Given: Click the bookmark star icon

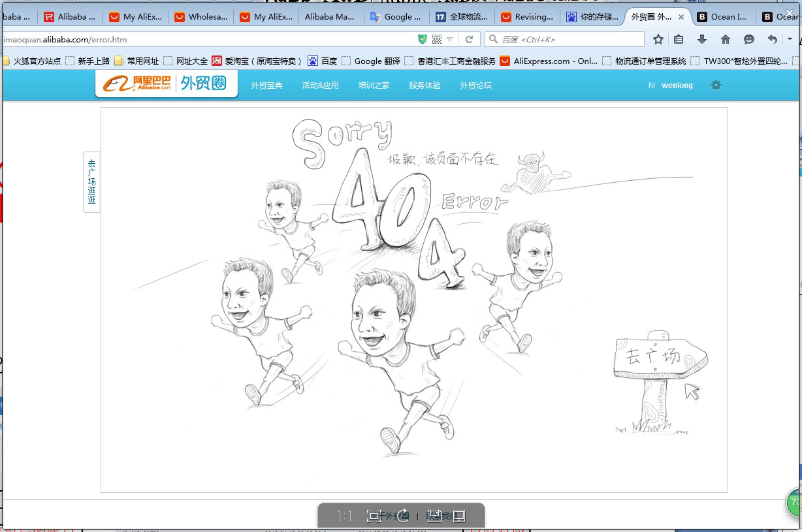Looking at the screenshot, I should point(658,40).
